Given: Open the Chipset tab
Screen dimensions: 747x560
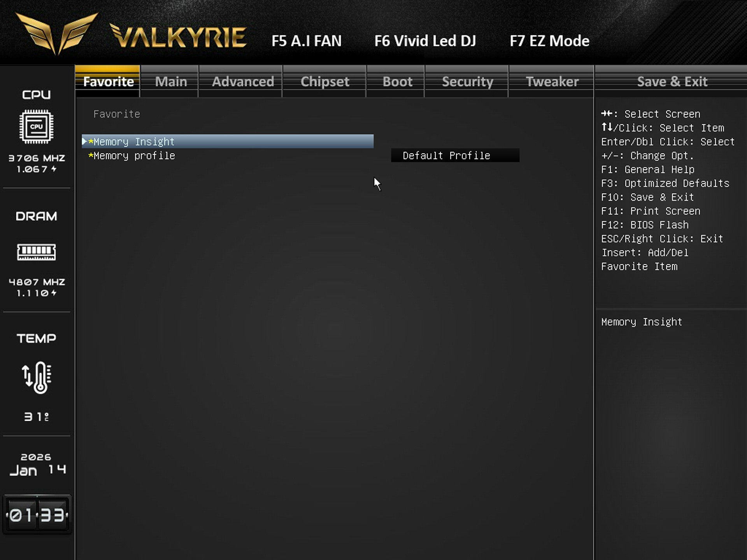Looking at the screenshot, I should (x=324, y=82).
